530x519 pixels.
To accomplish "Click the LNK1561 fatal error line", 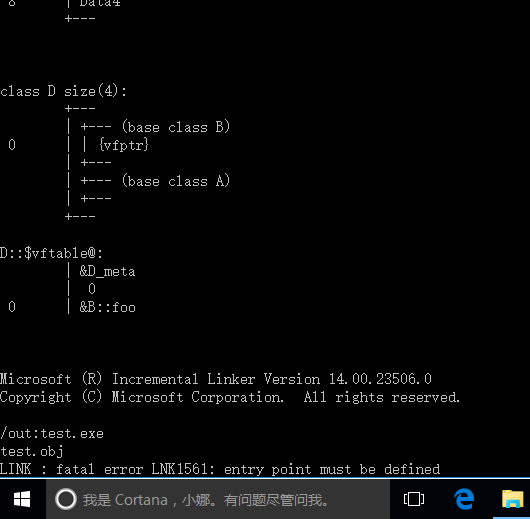I will (220, 469).
